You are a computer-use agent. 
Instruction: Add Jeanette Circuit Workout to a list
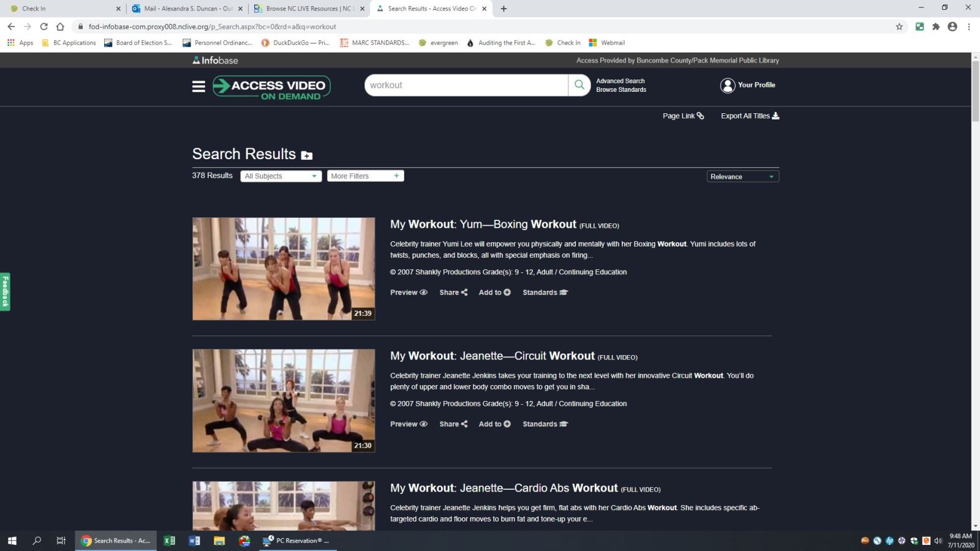point(494,424)
